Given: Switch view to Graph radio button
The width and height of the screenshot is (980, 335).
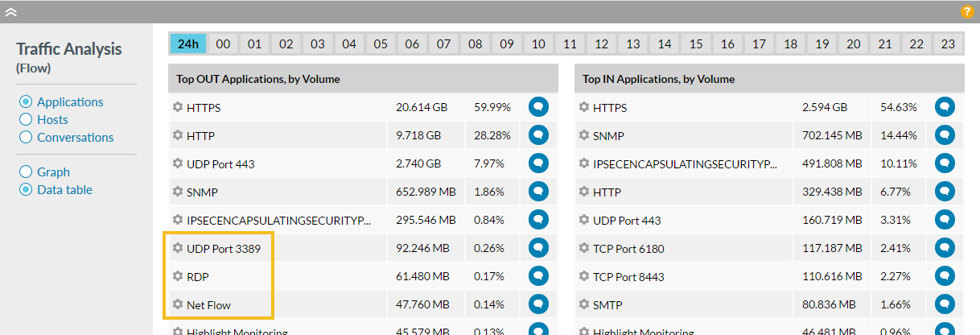Looking at the screenshot, I should (26, 172).
